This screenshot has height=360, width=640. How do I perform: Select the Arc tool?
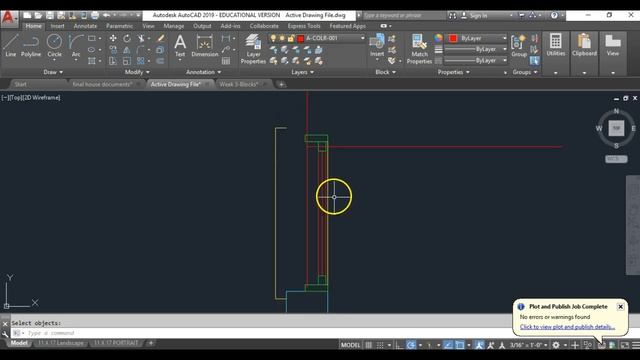click(x=76, y=45)
